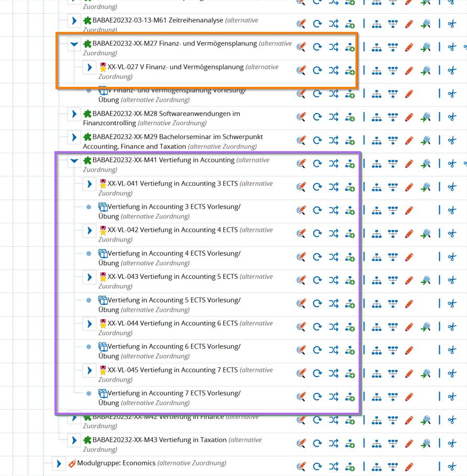Click the shuffle arrows icon in the M27 module row
The width and height of the screenshot is (467, 476).
tap(333, 47)
